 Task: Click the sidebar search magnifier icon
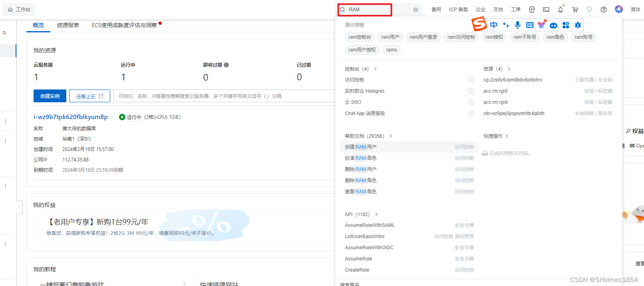pos(4,33)
